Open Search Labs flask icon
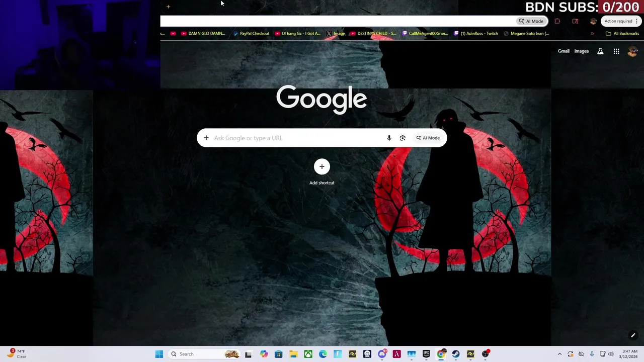644x362 pixels. pyautogui.click(x=600, y=51)
